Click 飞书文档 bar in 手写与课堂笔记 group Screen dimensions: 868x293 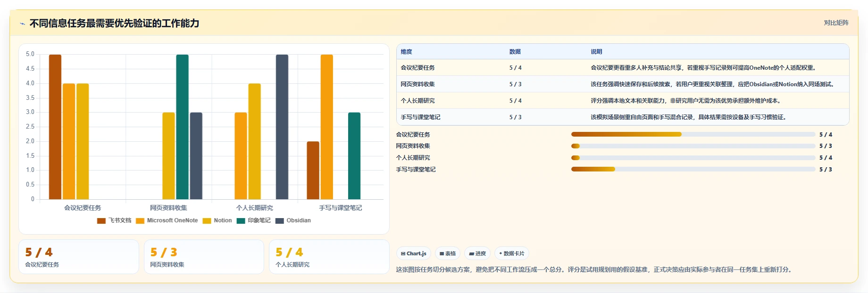[x=313, y=171]
